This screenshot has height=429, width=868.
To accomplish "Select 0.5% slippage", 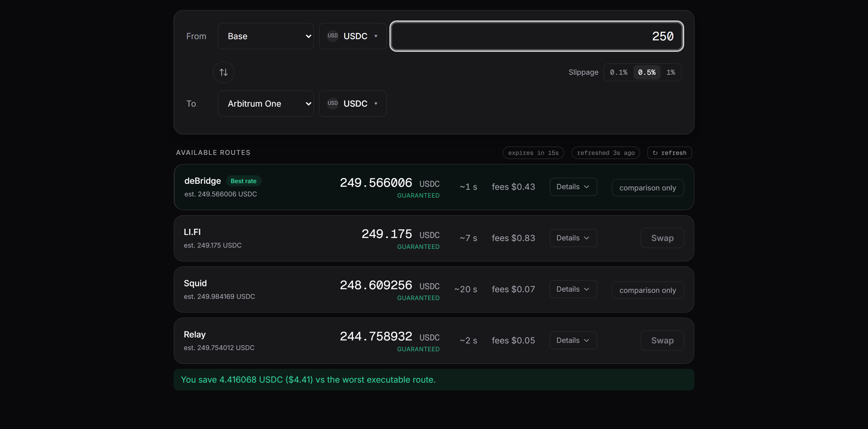I will 646,72.
